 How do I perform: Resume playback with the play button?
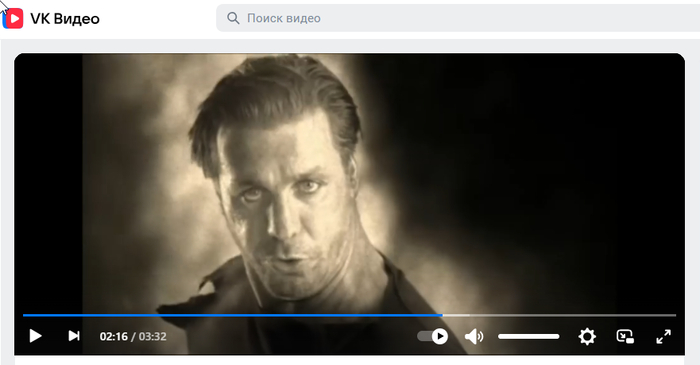(x=35, y=336)
